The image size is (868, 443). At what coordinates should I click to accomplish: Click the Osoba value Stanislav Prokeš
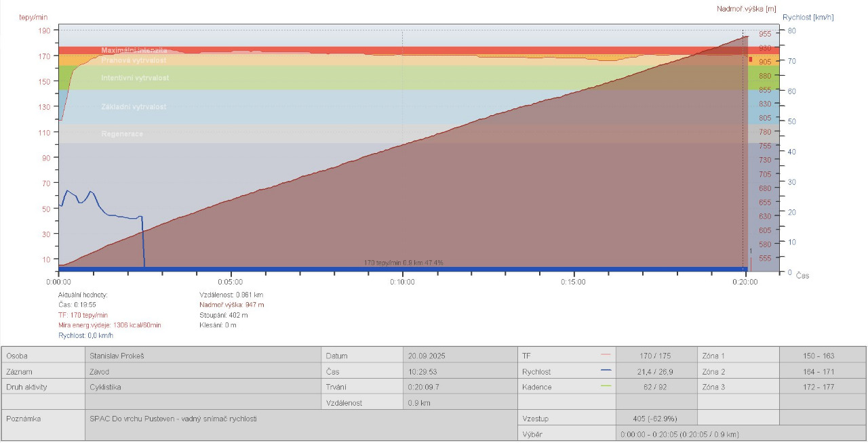[117, 356]
